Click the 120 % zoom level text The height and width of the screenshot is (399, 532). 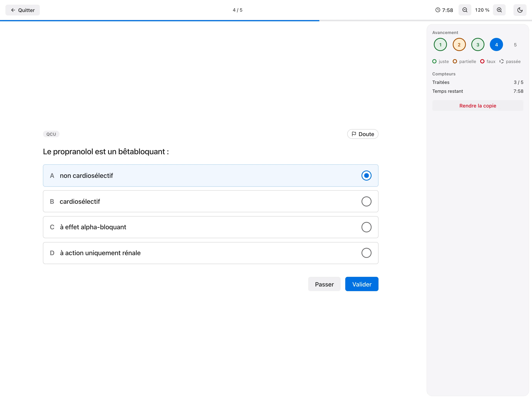(482, 10)
